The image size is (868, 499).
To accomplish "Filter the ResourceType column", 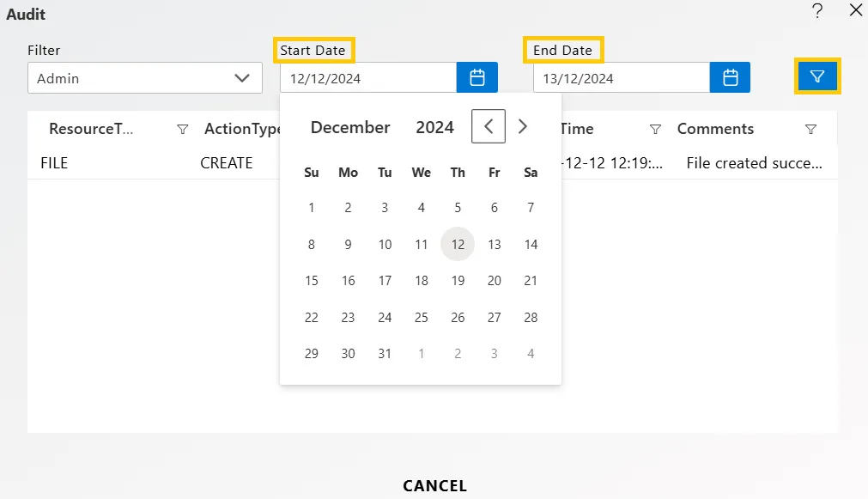I will 182,129.
